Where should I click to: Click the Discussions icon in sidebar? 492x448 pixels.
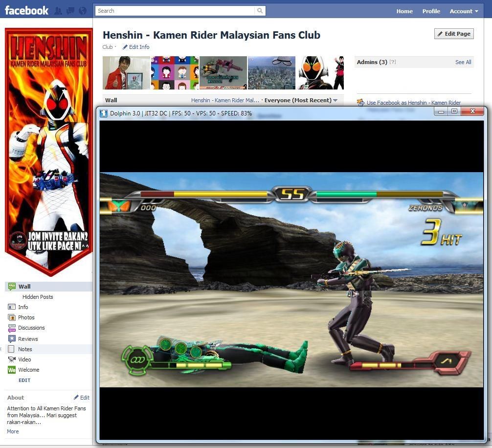(x=12, y=328)
